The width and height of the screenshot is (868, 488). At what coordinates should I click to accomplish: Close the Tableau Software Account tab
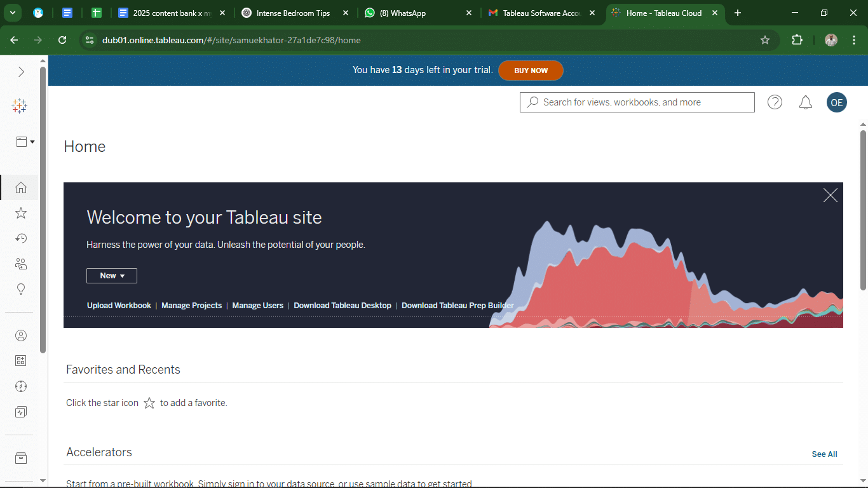592,13
